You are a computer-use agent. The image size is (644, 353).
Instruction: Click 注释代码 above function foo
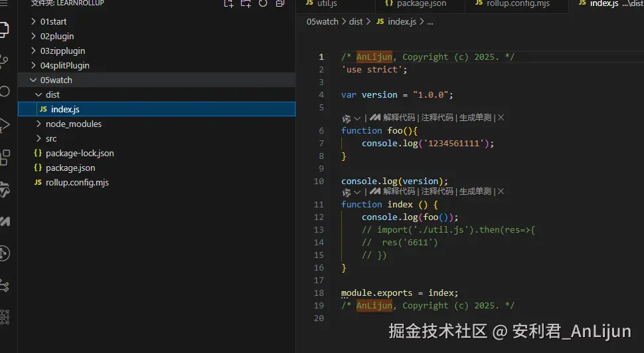click(437, 118)
